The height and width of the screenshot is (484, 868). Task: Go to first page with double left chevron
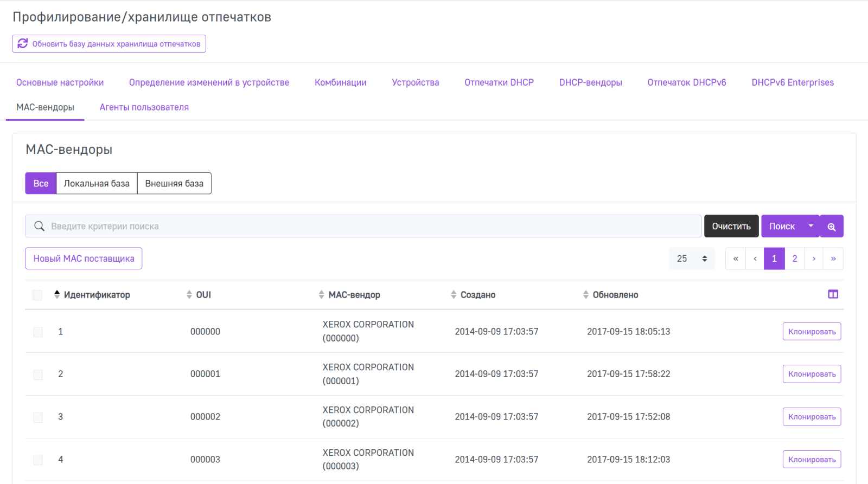[736, 259]
